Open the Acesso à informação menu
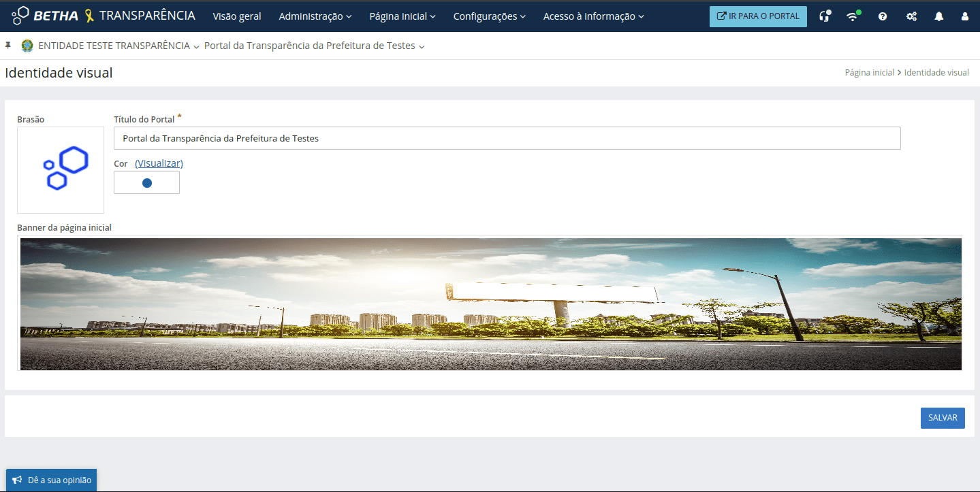980x492 pixels. (x=593, y=16)
